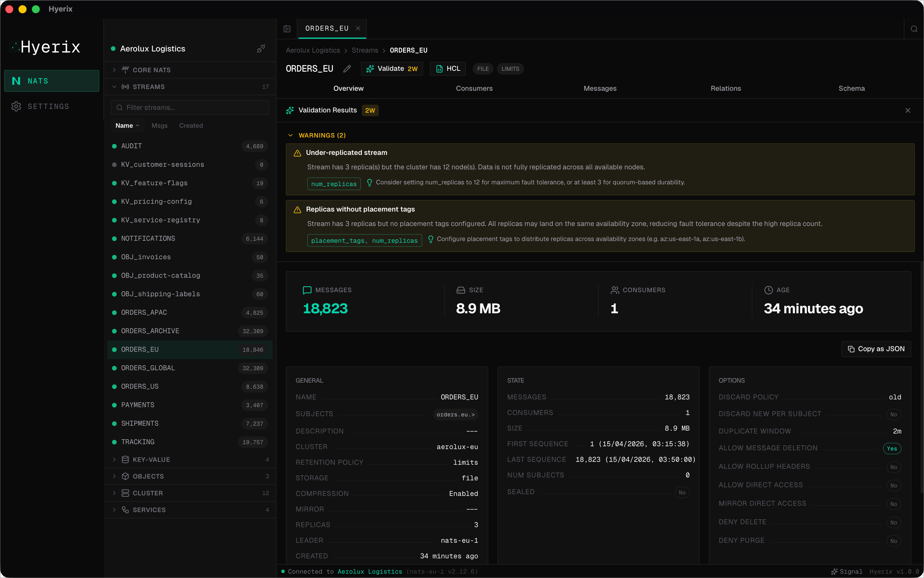This screenshot has width=924, height=578.
Task: Toggle Discard New Per Subject No badge
Action: click(x=893, y=414)
